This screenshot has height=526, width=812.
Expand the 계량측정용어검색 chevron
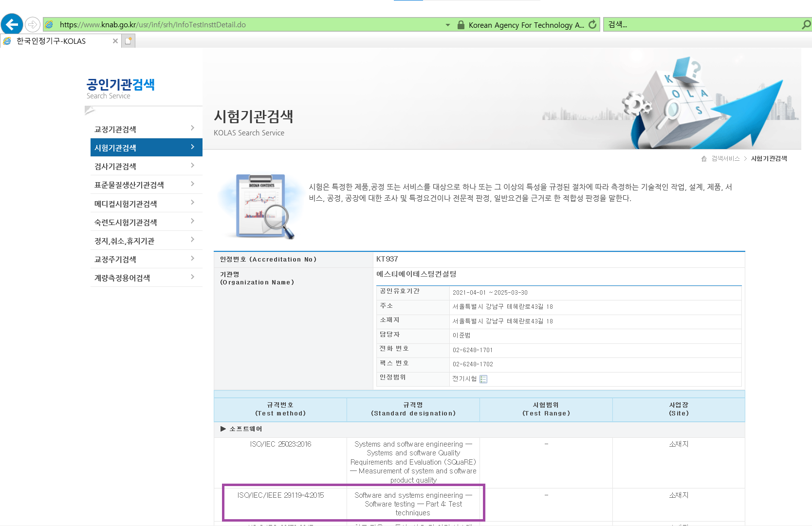coord(193,277)
